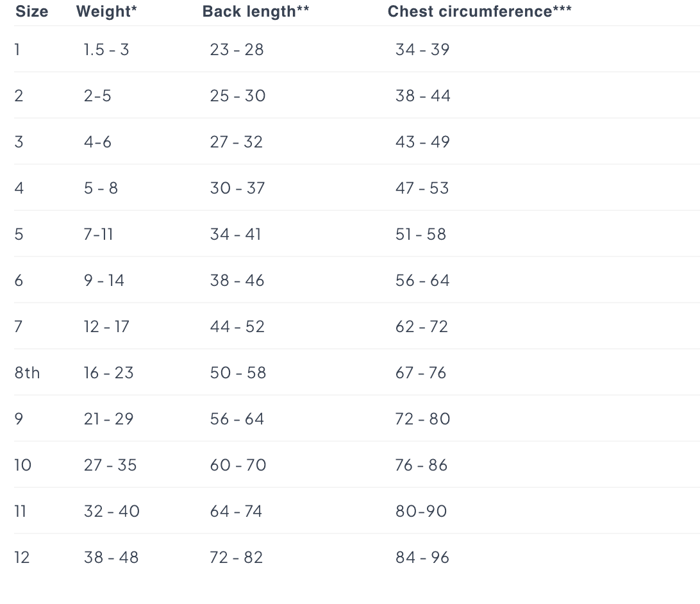This screenshot has width=700, height=604.
Task: Click weight value 9 - 14
Action: 104,280
